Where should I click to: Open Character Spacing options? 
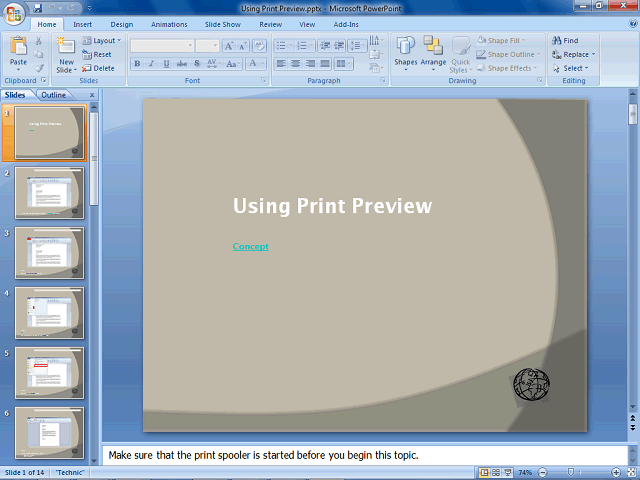click(213, 64)
